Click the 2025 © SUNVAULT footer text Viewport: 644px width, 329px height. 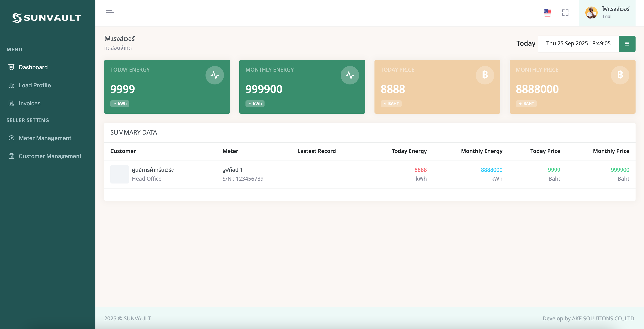pos(127,318)
